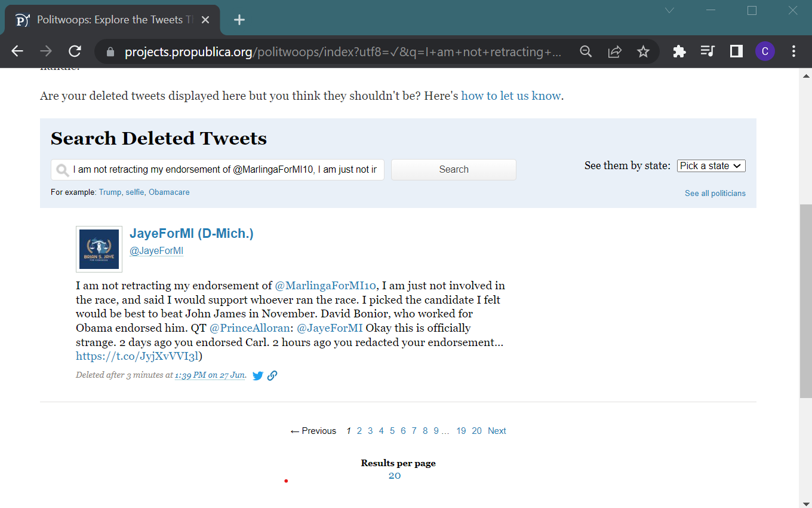Click the selfie example link
The height and width of the screenshot is (508, 812).
click(135, 192)
